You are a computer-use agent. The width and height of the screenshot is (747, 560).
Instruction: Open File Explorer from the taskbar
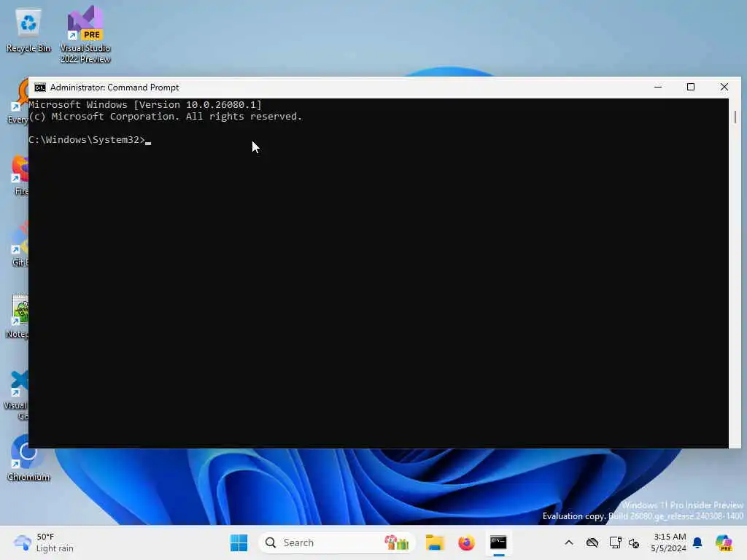(435, 542)
